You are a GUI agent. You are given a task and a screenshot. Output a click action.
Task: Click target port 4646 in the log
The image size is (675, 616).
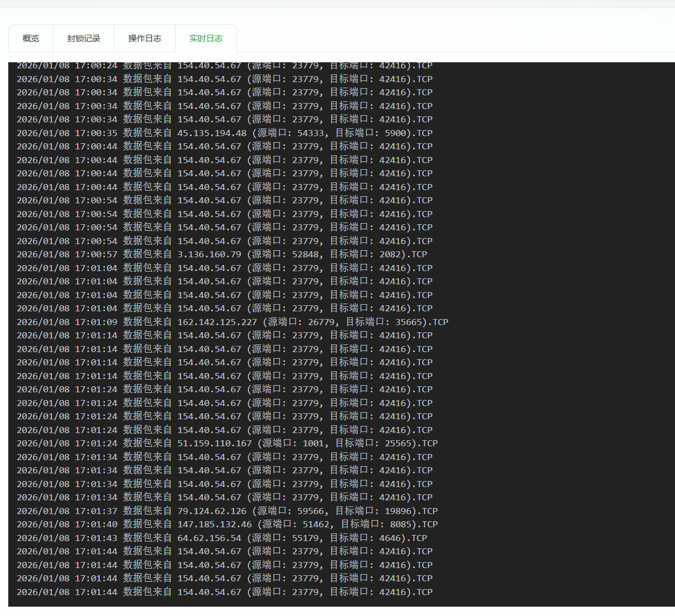390,538
